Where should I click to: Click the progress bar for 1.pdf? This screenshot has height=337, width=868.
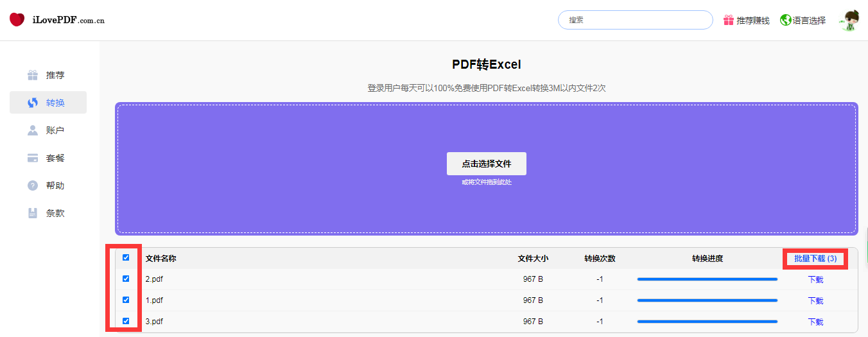707,300
